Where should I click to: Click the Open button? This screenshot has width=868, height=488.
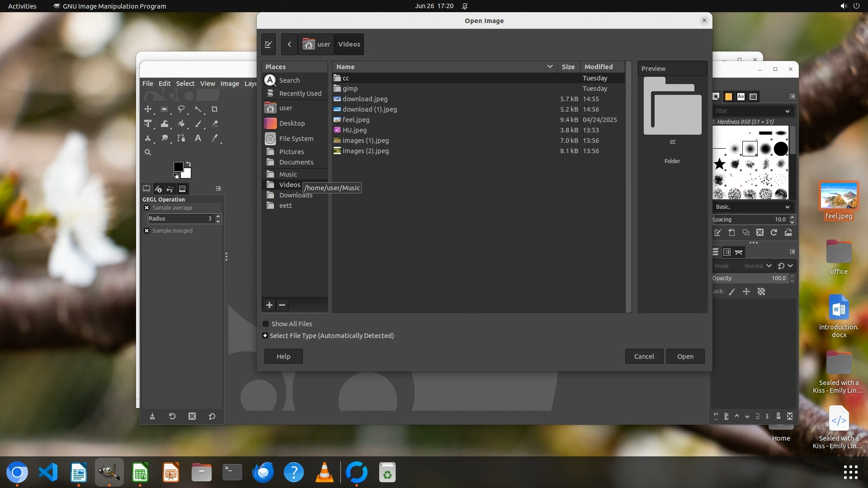click(685, 357)
